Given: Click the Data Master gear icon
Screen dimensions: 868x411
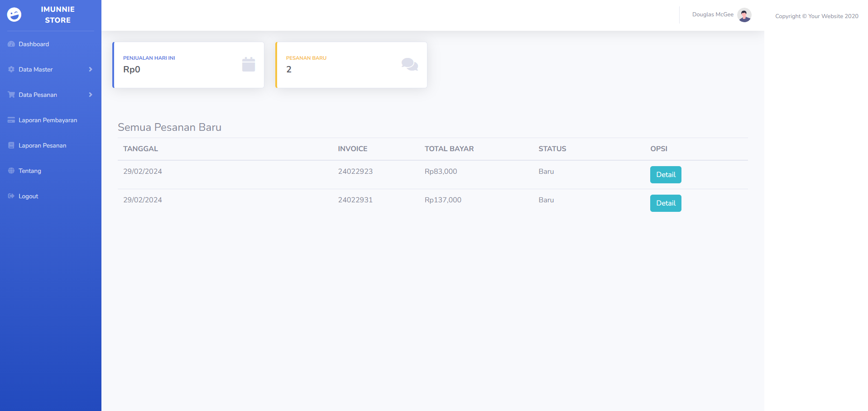Looking at the screenshot, I should tap(11, 69).
